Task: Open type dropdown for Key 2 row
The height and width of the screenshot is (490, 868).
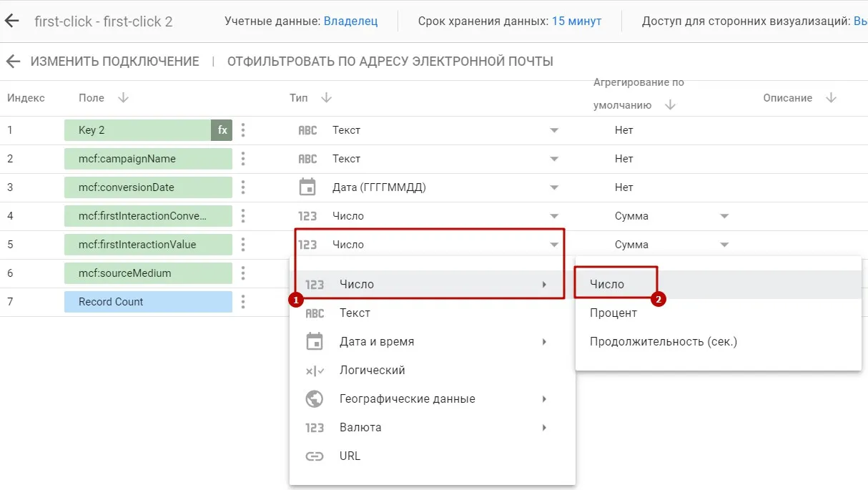Action: click(554, 130)
